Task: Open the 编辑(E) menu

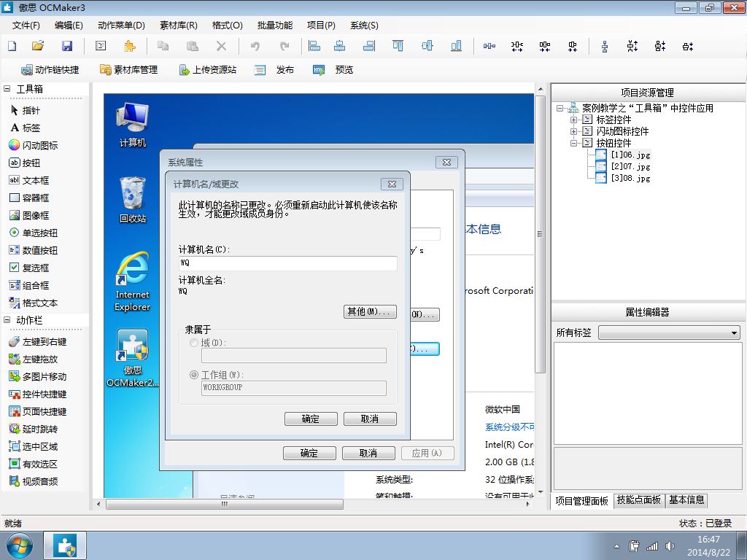Action: pos(69,26)
